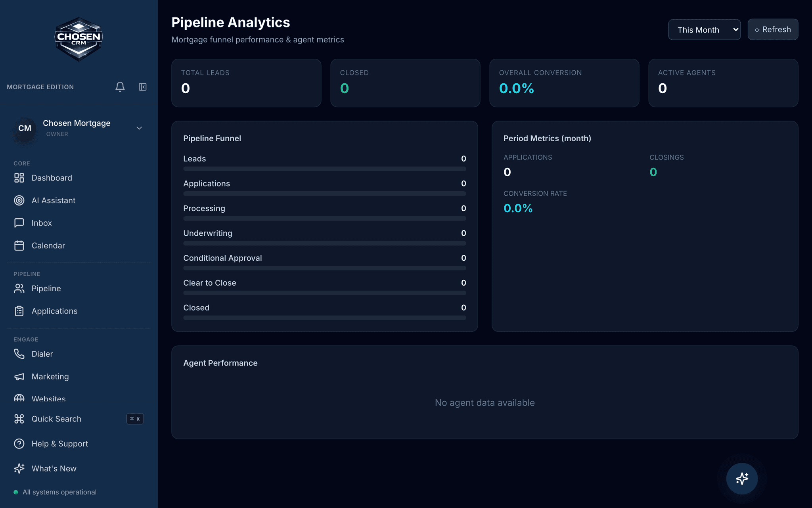Click "Period Metrics (month)" heading
Screen dimensions: 812x508
tap(547, 139)
